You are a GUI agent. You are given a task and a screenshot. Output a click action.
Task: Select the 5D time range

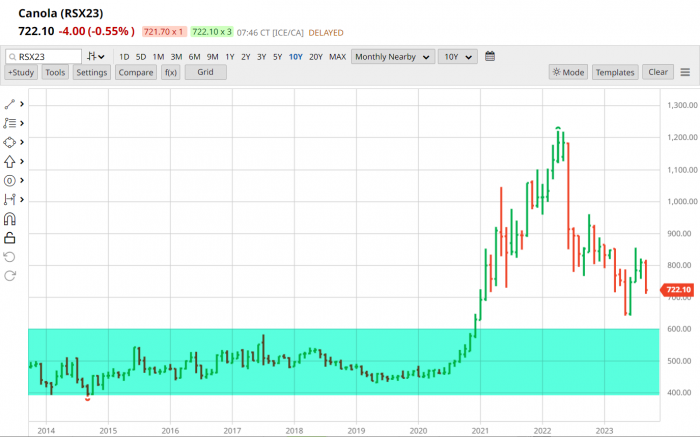141,57
